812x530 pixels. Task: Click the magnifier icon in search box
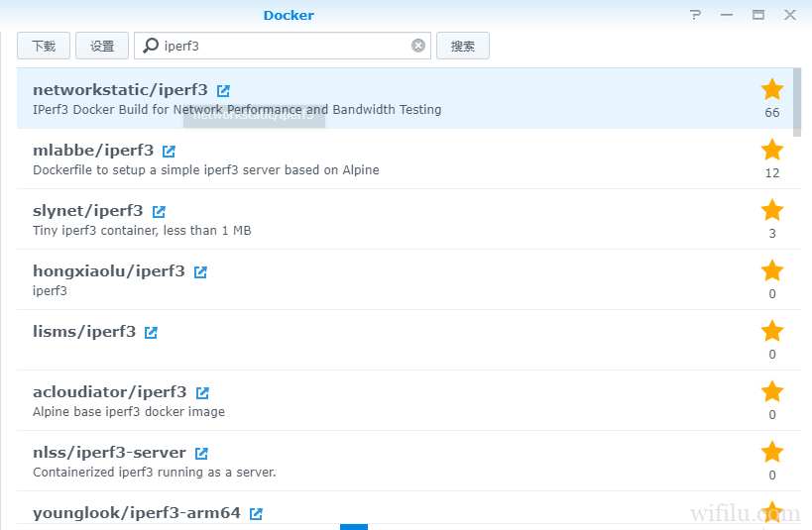pos(150,46)
